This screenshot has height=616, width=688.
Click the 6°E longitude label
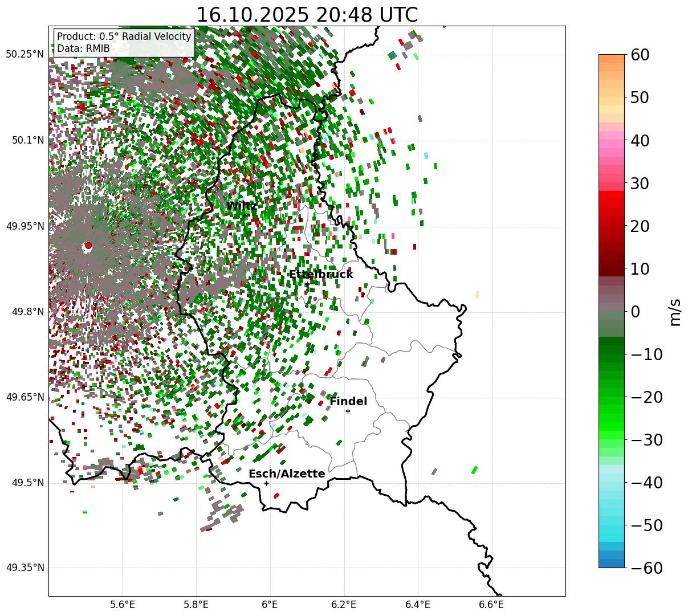click(x=270, y=605)
